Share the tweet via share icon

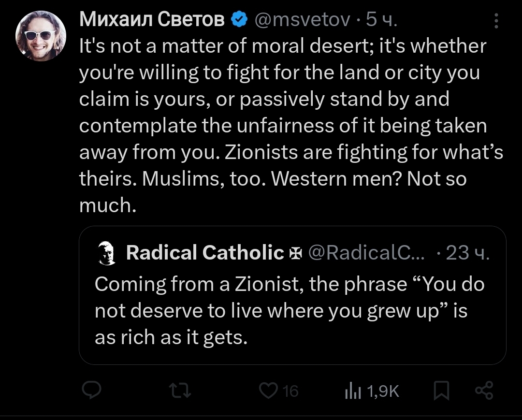[x=484, y=391]
